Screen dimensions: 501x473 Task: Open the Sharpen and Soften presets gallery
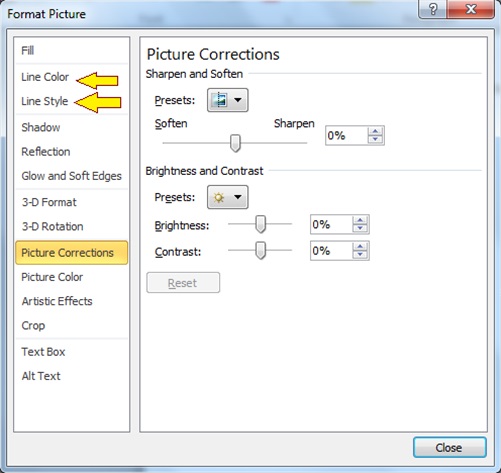pos(228,100)
